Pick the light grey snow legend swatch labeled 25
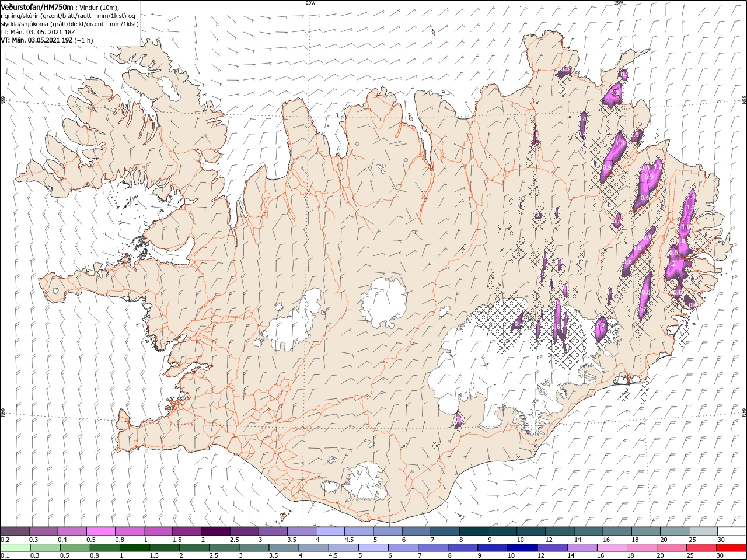The image size is (747, 560). click(703, 531)
